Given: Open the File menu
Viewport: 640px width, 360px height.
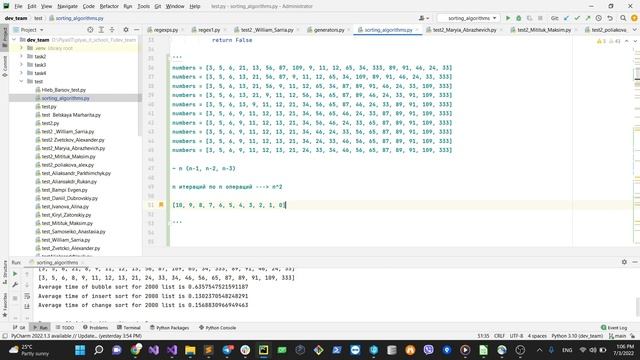Looking at the screenshot, I should tap(18, 6).
